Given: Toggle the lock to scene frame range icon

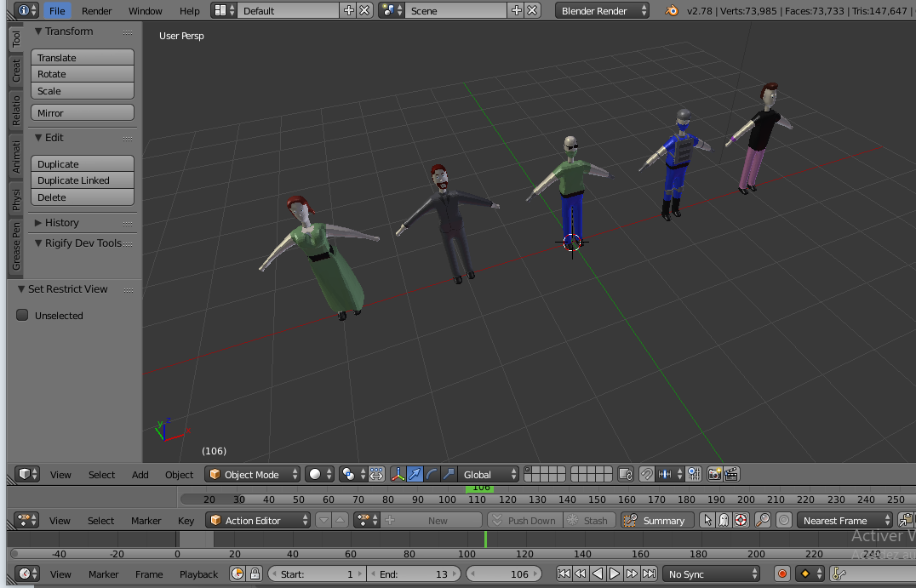Looking at the screenshot, I should tap(255, 574).
